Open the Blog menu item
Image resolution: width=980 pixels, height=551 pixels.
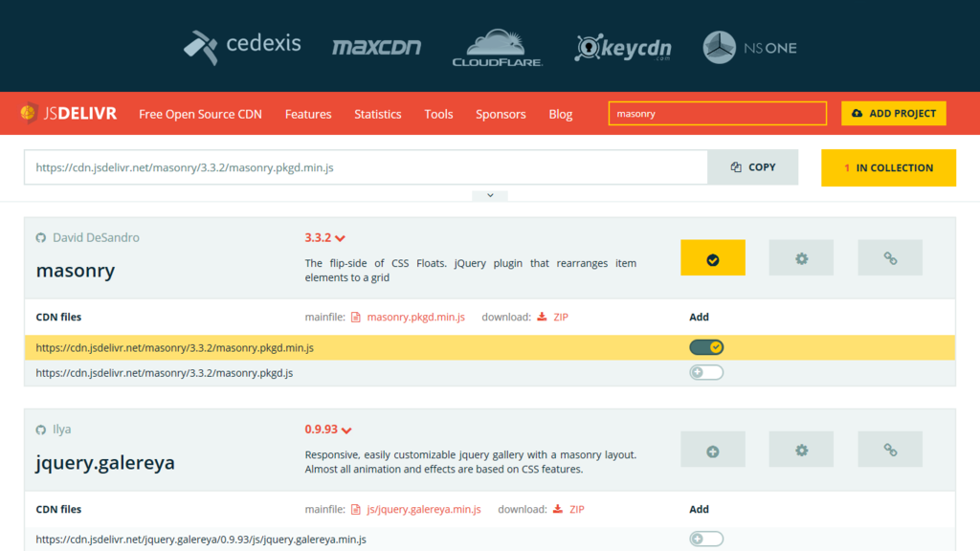(561, 114)
